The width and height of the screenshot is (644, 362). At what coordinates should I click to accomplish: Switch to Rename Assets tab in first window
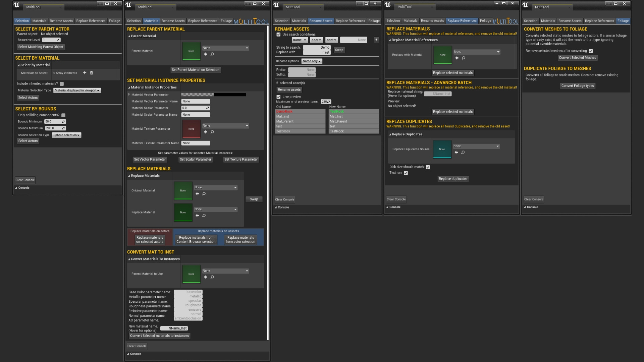click(x=61, y=21)
